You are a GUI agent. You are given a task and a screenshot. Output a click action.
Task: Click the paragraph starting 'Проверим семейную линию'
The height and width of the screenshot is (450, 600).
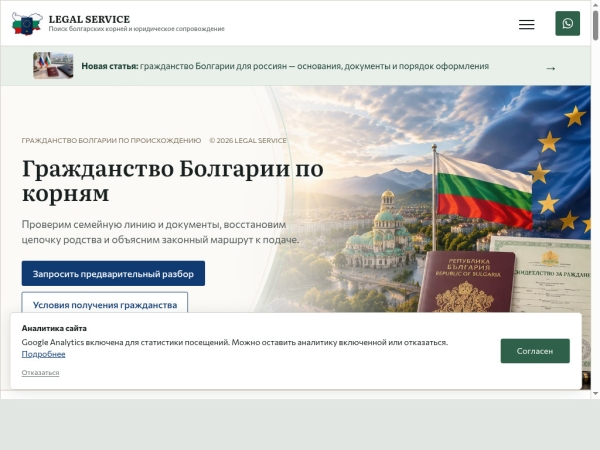point(160,232)
